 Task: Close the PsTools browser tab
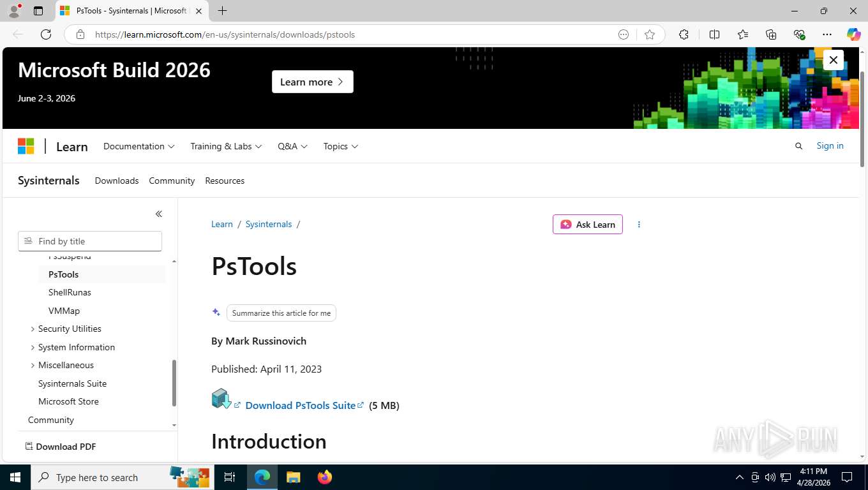click(x=198, y=11)
